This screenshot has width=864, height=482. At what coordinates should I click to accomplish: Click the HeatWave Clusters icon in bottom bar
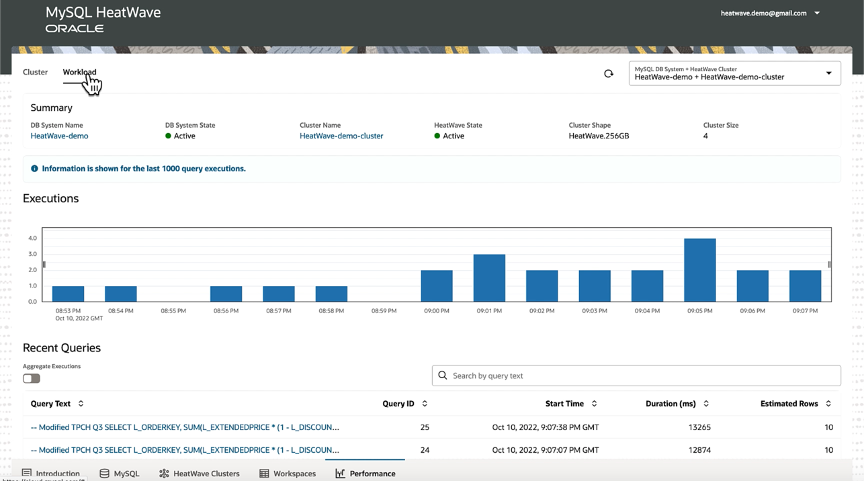[x=164, y=474]
